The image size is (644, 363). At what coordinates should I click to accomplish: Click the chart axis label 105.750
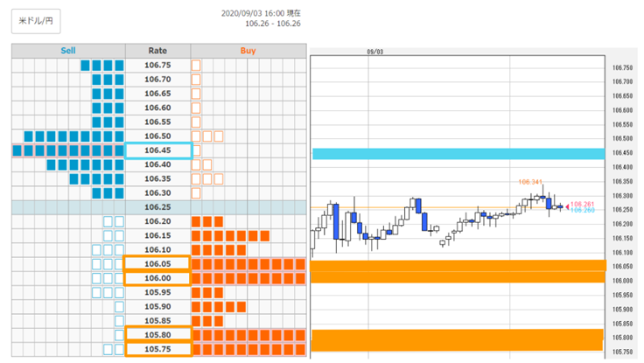click(623, 352)
